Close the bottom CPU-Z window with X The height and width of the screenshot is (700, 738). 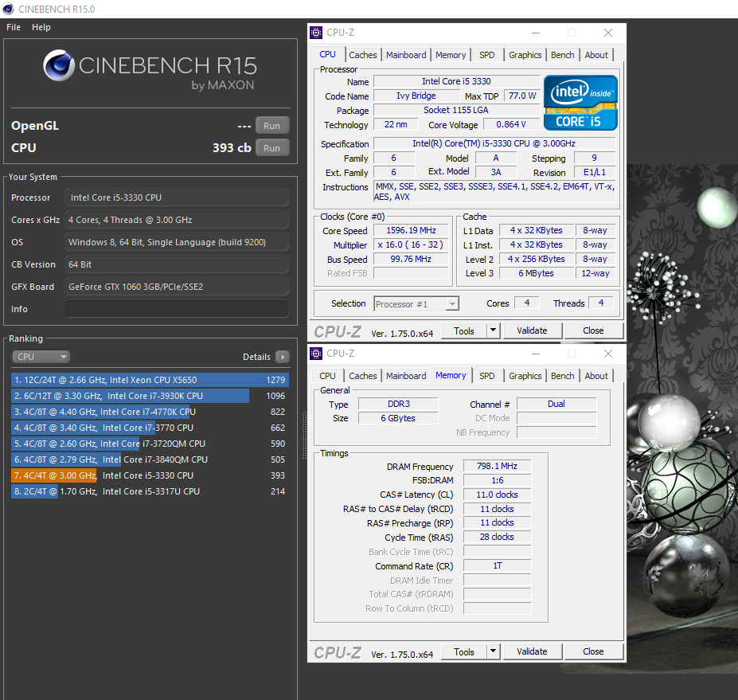(x=608, y=354)
